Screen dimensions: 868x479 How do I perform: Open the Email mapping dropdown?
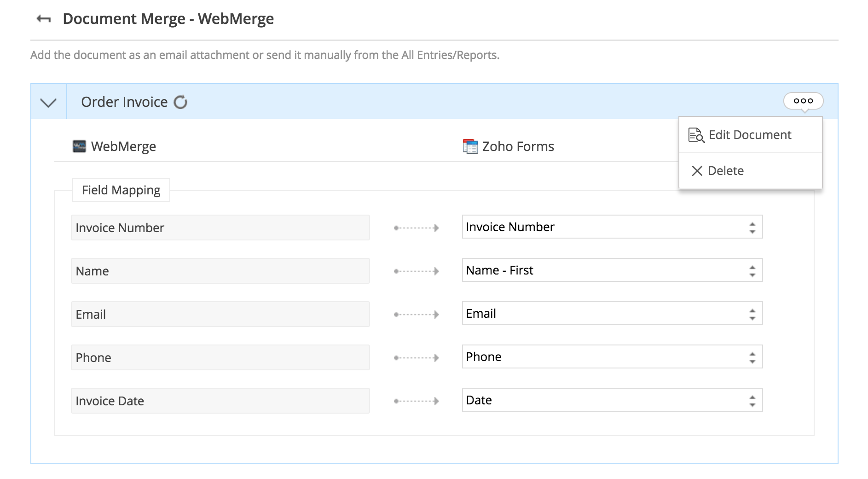pyautogui.click(x=612, y=314)
